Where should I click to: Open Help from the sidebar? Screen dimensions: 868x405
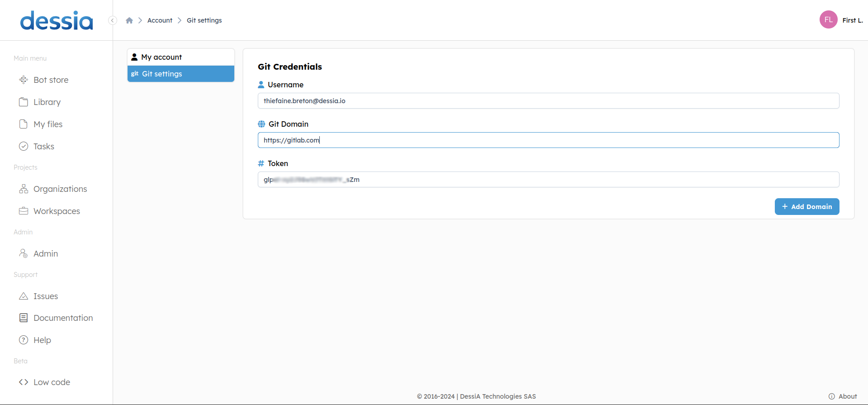pos(42,340)
